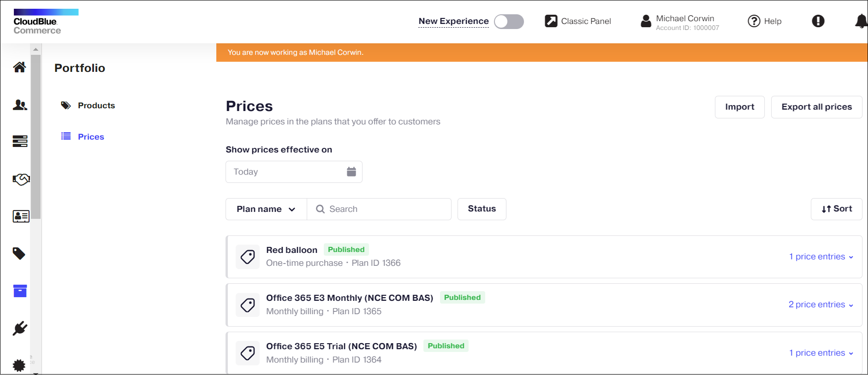The image size is (868, 375).
Task: Click the calendar icon in date field
Action: (x=351, y=172)
